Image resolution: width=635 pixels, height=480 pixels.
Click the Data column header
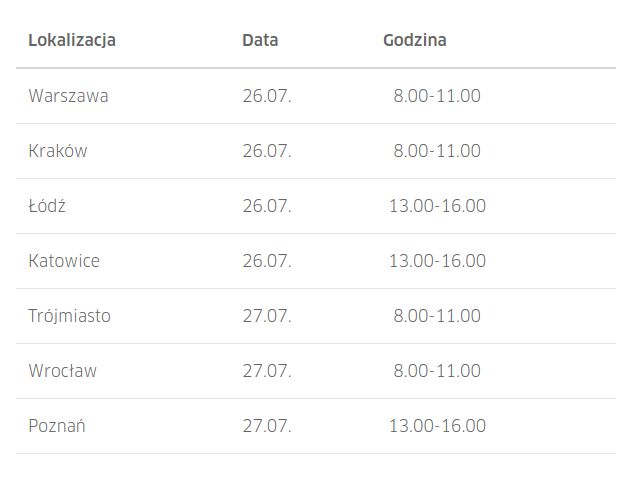[260, 41]
